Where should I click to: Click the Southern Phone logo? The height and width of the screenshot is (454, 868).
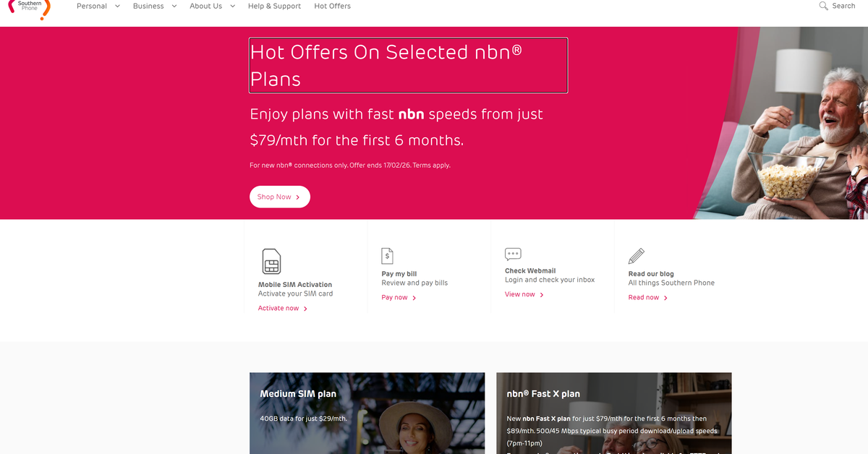point(29,9)
